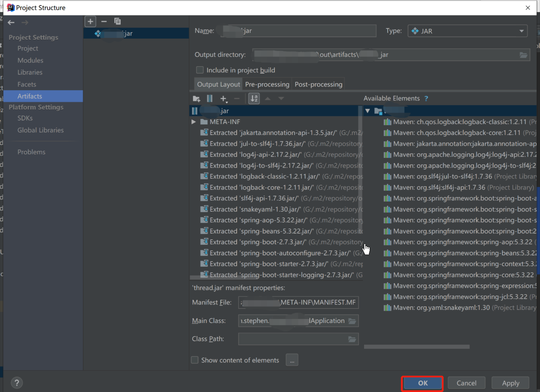Image resolution: width=540 pixels, height=392 pixels.
Task: Select the META-INF folder row
Action: [x=276, y=122]
